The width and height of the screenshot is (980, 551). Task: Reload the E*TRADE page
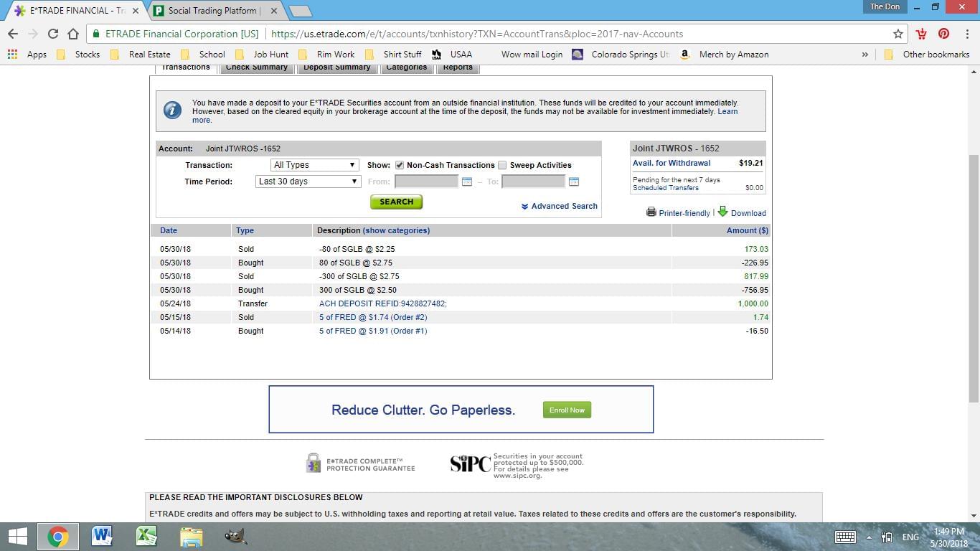(52, 34)
